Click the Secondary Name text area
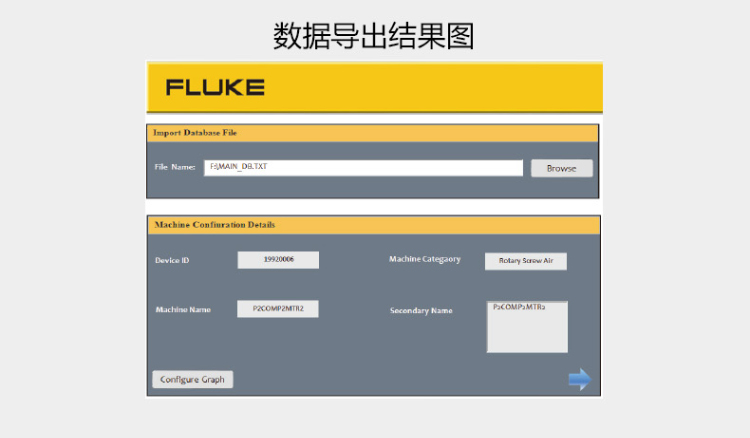The image size is (750, 438). [x=527, y=327]
